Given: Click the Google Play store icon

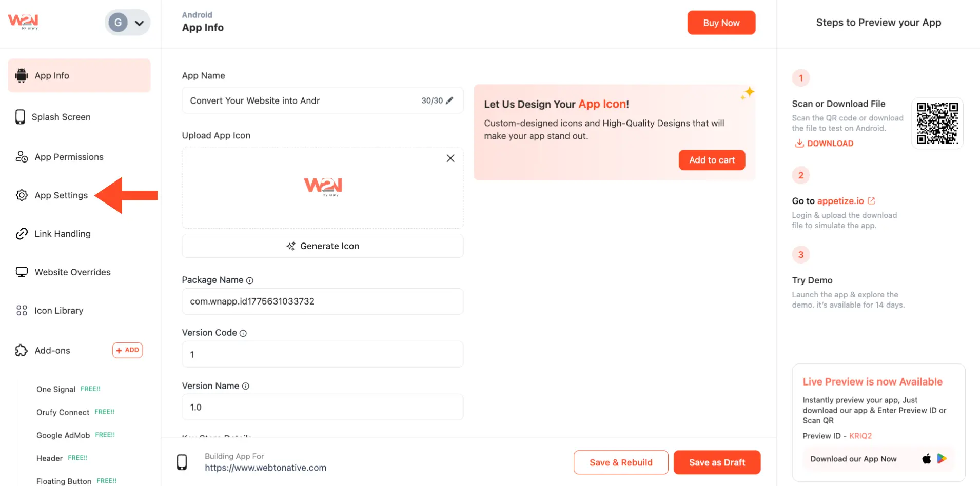Looking at the screenshot, I should pos(942,459).
